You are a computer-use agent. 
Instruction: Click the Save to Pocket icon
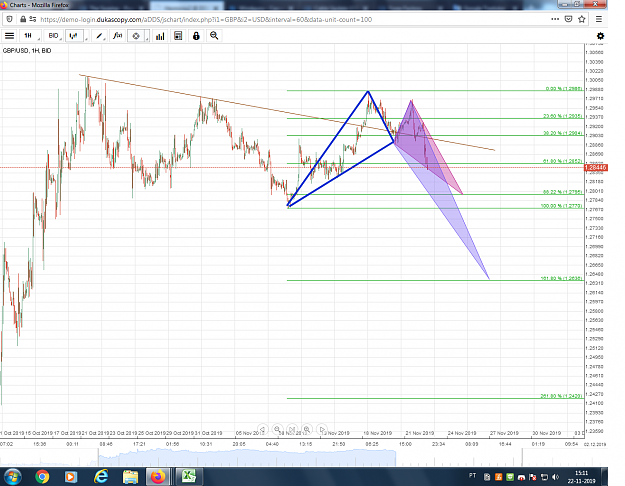click(568, 19)
